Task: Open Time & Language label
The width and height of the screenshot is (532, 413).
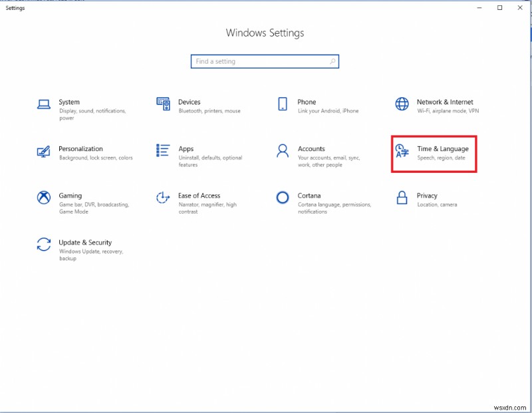Action: [443, 149]
